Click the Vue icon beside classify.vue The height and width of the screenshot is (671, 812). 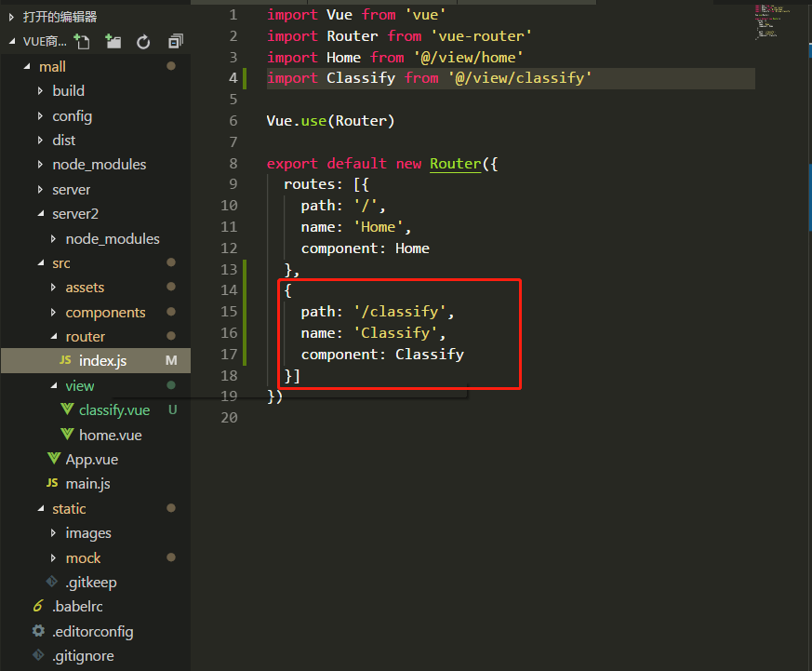67,409
